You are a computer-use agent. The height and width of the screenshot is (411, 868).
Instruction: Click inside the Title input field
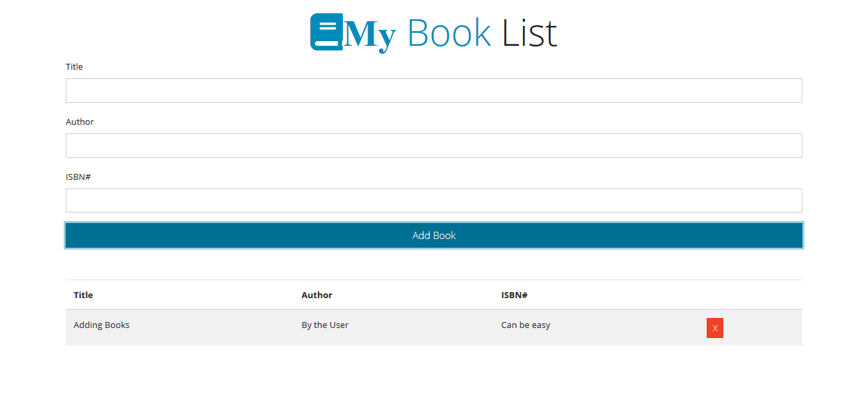[433, 90]
